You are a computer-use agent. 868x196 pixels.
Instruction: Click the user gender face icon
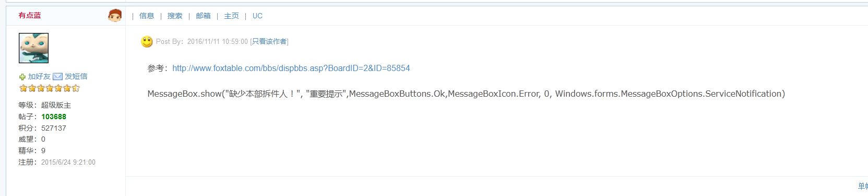coord(115,16)
